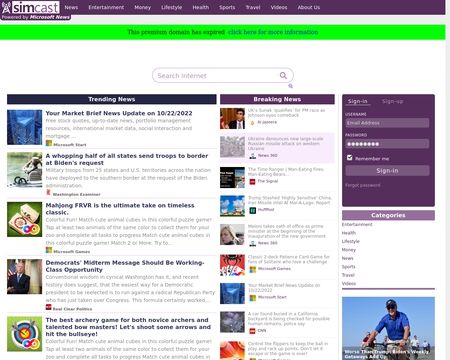Open the states send troops to border headline
The image size is (450, 360).
tap(127, 159)
